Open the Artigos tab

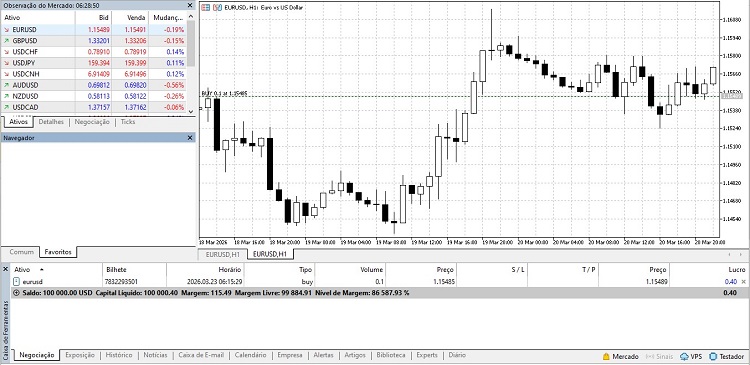pos(355,355)
